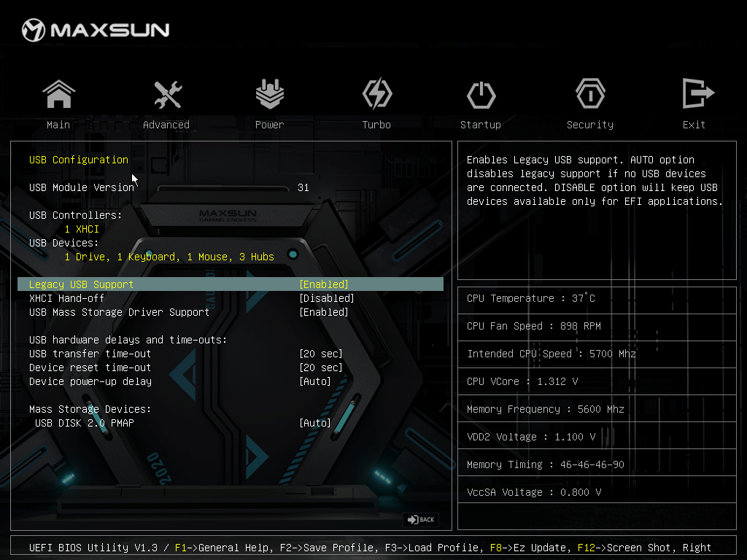The width and height of the screenshot is (747, 560).
Task: Open the Turbo lightning icon
Action: click(x=377, y=94)
